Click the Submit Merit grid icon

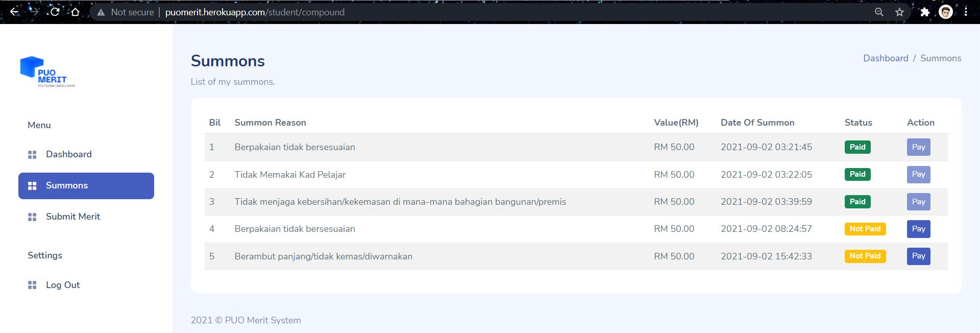pyautogui.click(x=32, y=217)
